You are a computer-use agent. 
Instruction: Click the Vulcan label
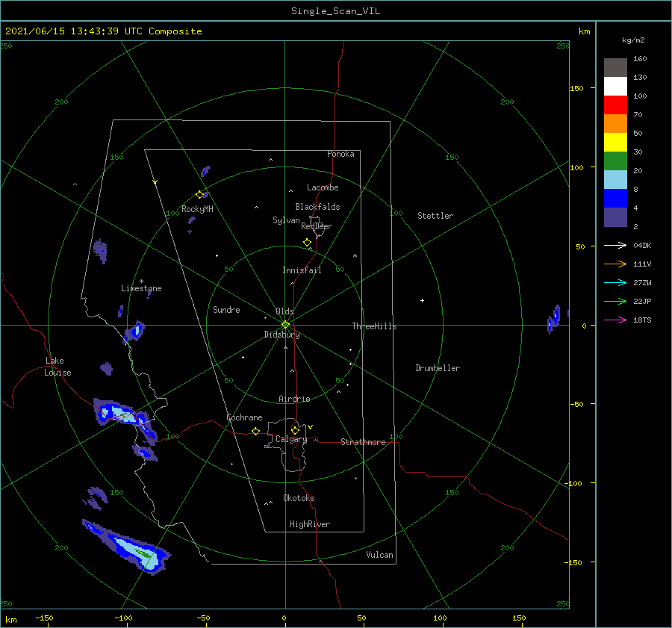click(379, 555)
